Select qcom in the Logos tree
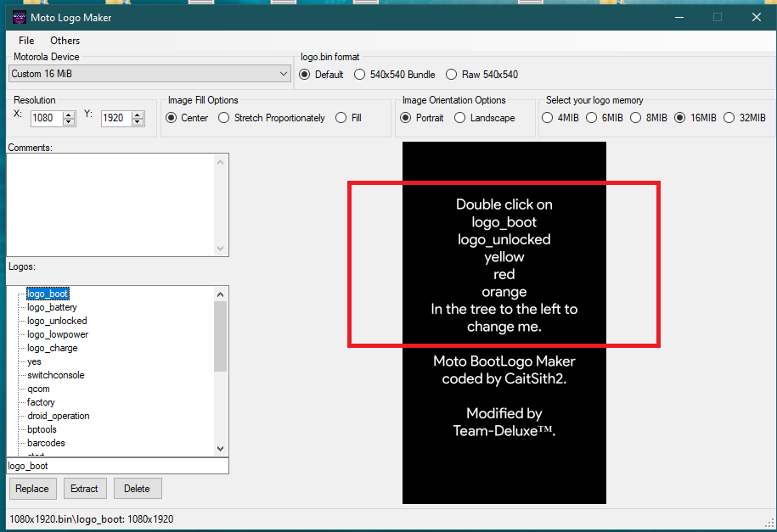Screen dimensions: 777x532 coord(38,389)
